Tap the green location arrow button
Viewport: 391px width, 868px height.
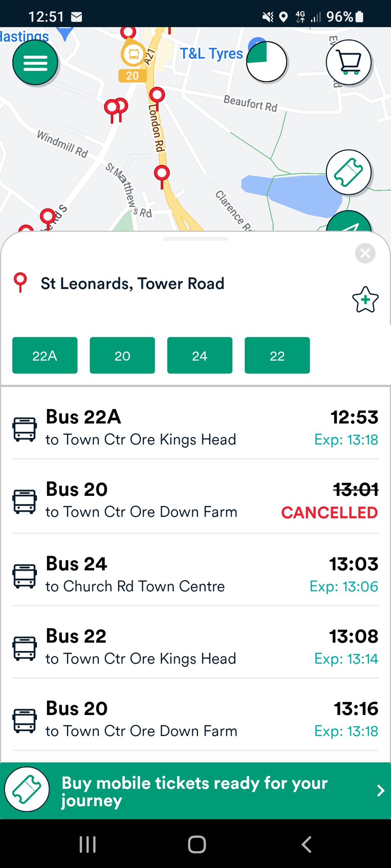349,223
